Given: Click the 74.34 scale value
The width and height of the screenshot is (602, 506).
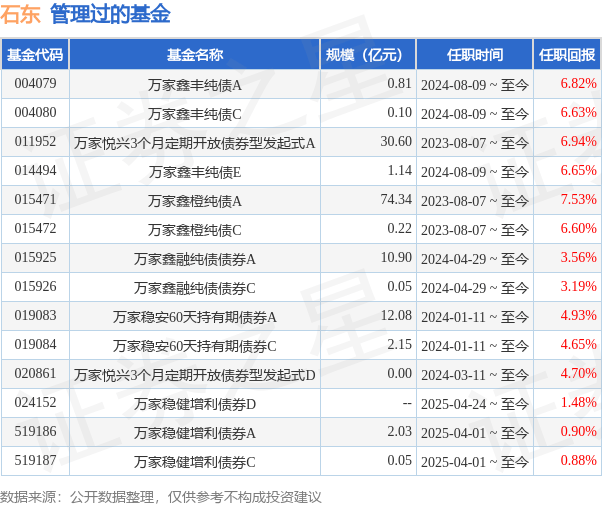Looking at the screenshot, I should pos(396,199).
